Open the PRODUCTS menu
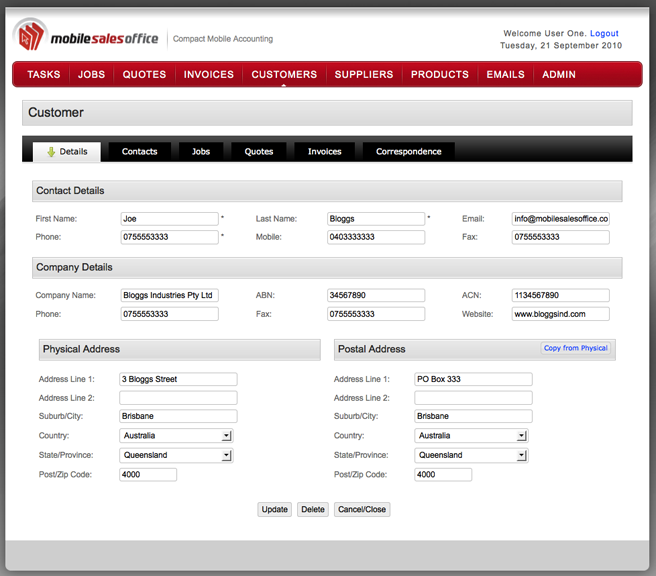 (x=440, y=74)
